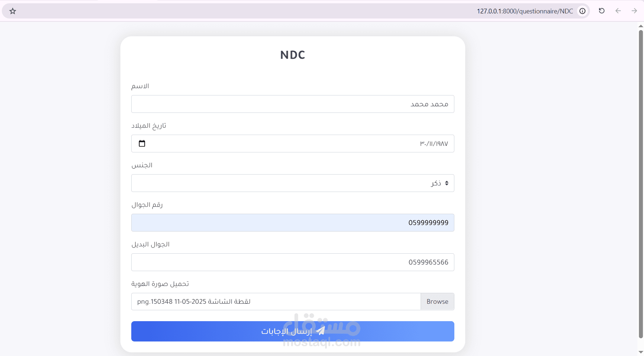Click the selected file name لقطة الشاشة png
Screen dimensions: 644x356
tap(194, 302)
